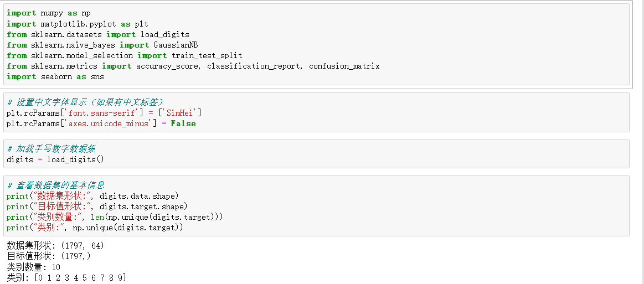
Task: Click the print line for digits.target.shape
Action: pyautogui.click(x=97, y=206)
